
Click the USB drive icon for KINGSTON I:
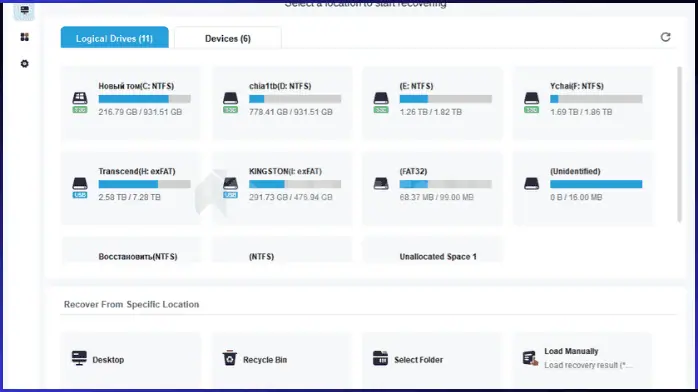pos(230,188)
